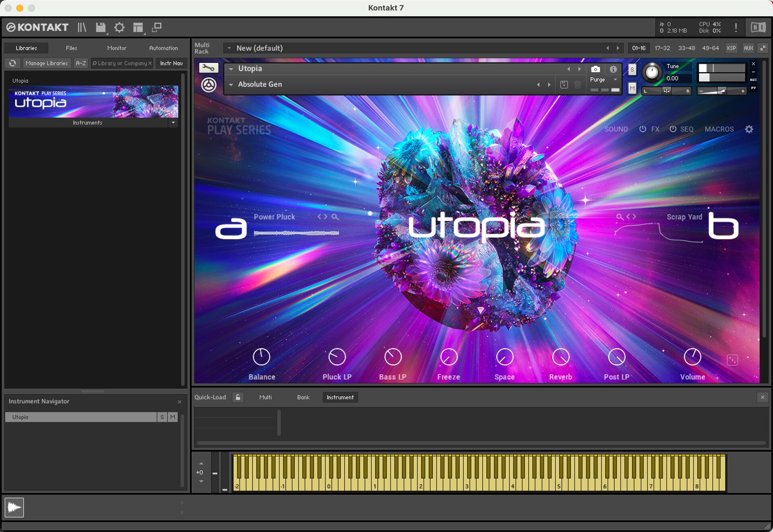Open the library browser icon
The height and width of the screenshot is (532, 773).
tap(82, 27)
